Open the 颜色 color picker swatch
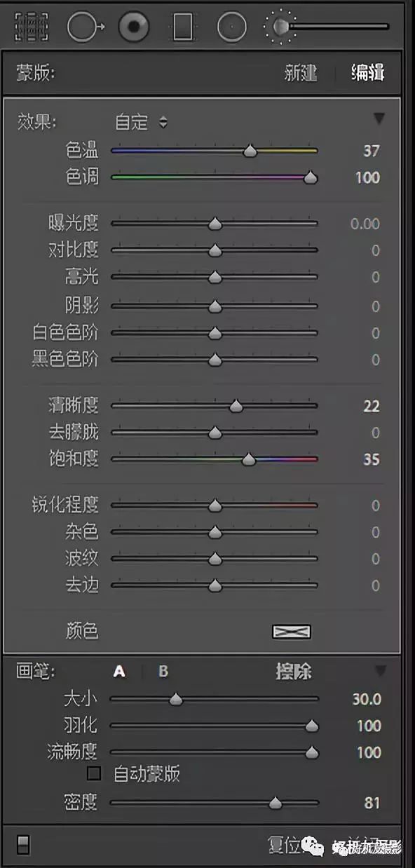This screenshot has width=415, height=868. (x=290, y=631)
